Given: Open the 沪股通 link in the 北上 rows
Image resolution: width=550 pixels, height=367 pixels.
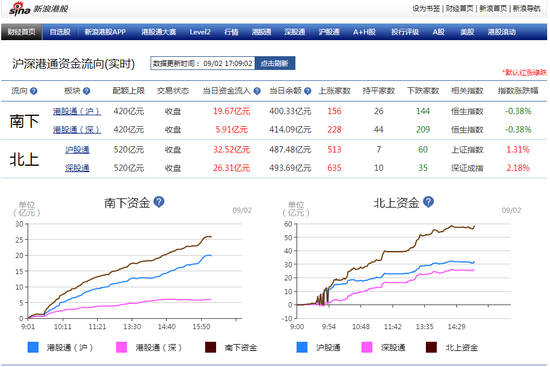Looking at the screenshot, I should click(x=77, y=150).
